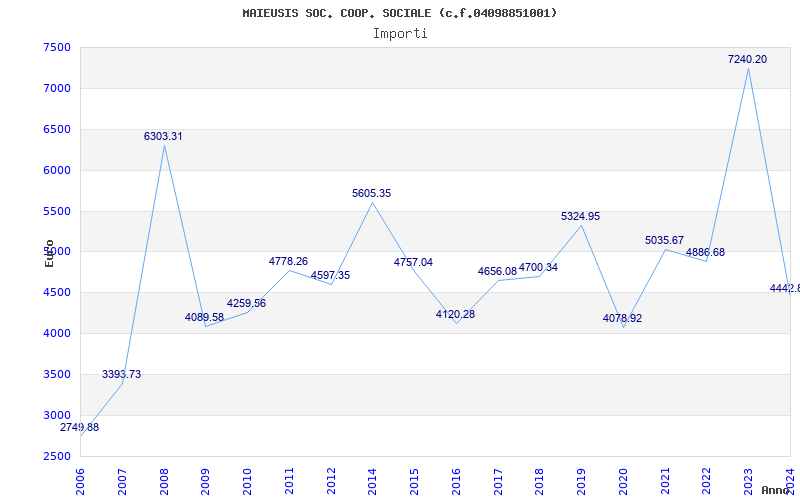
Task: Click x-axis year 2016
Action: click(x=456, y=481)
